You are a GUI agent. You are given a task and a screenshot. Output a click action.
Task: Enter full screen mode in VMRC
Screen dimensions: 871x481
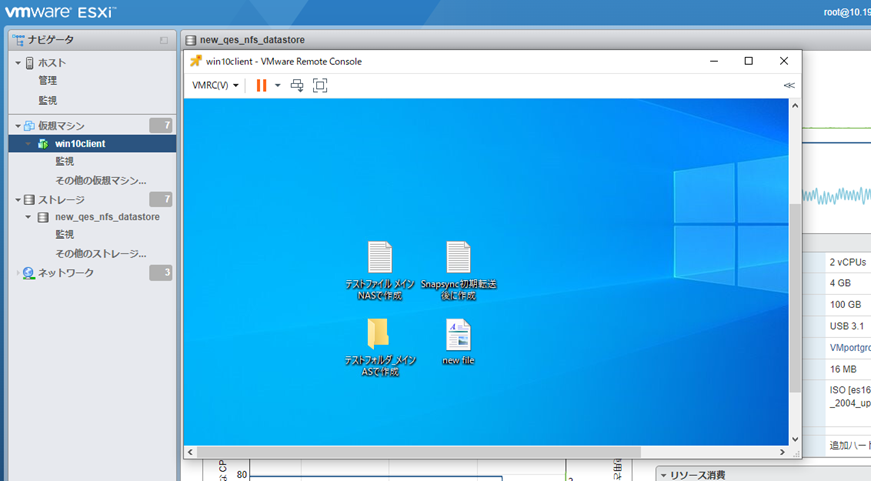[x=320, y=86]
